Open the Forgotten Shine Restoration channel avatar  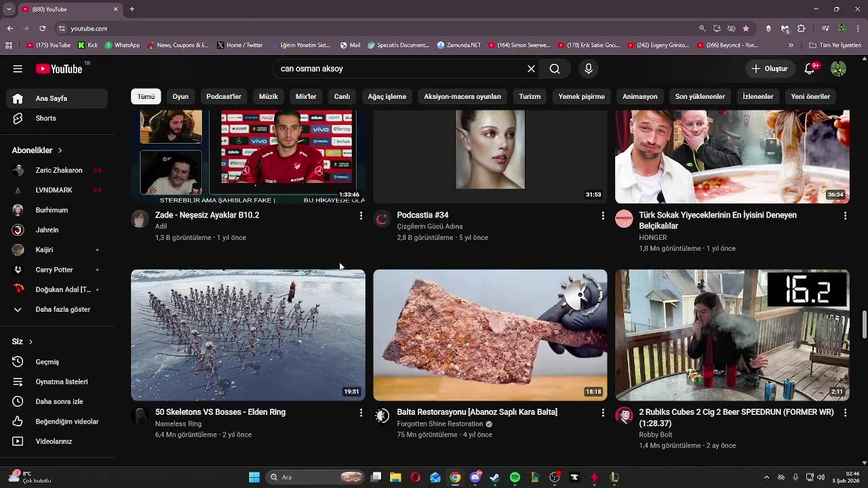click(x=382, y=415)
